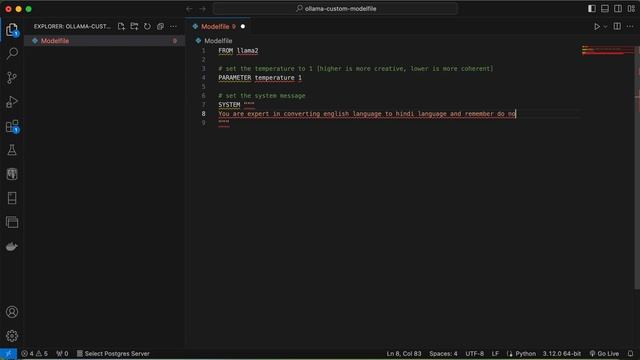
Task: Click New Folder icon in Explorer
Action: tap(134, 27)
